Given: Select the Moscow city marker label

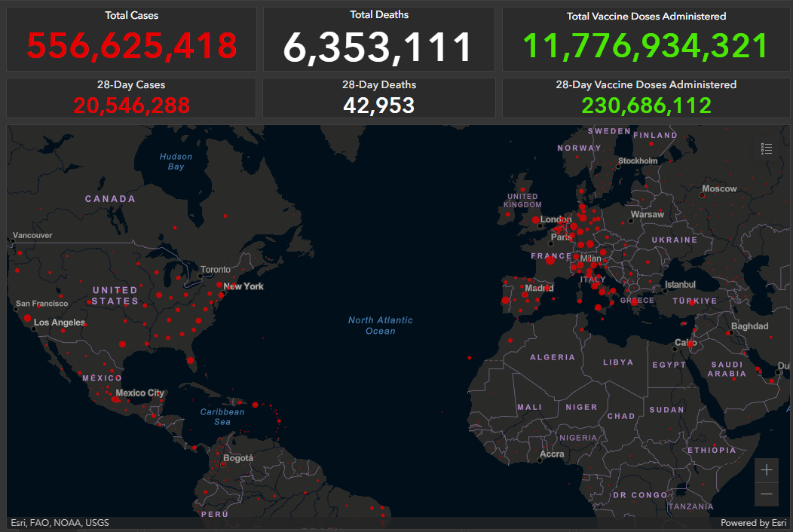Looking at the screenshot, I should (719, 188).
